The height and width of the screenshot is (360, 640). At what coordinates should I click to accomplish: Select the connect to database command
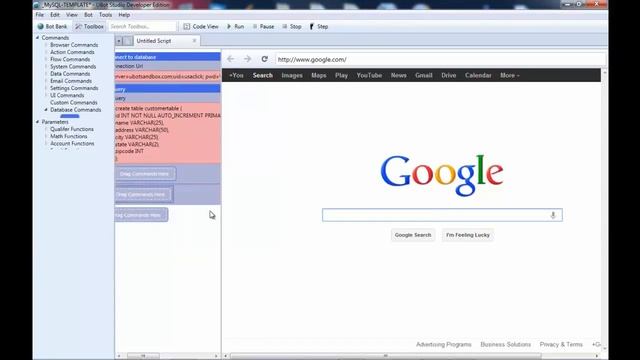click(168, 57)
